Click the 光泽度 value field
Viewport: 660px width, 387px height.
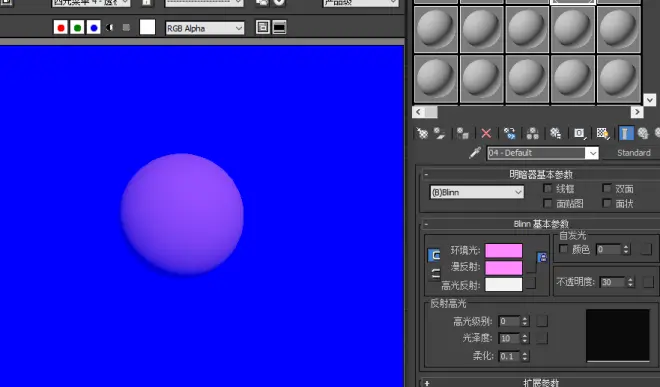coord(509,338)
